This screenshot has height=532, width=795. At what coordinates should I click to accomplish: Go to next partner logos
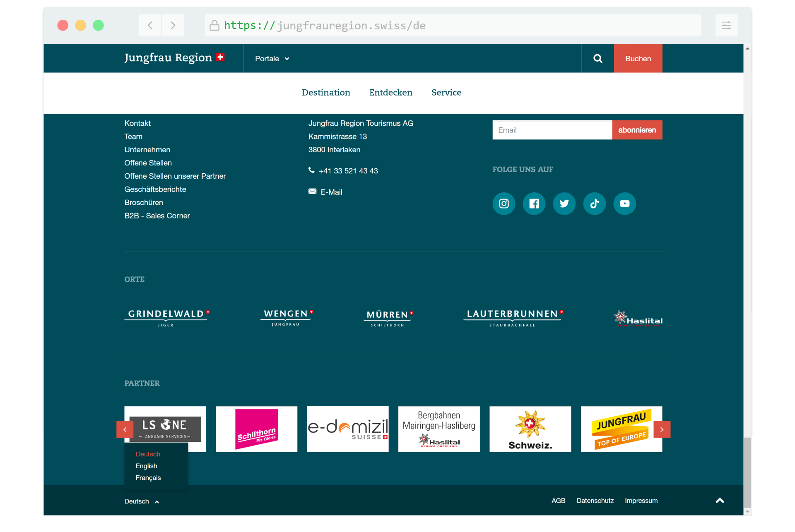click(x=662, y=429)
